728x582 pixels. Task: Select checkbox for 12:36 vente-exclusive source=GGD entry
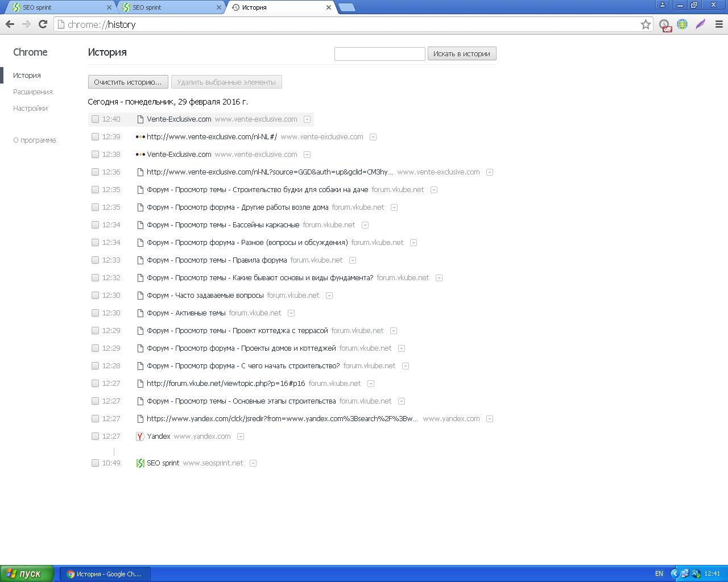(x=95, y=172)
